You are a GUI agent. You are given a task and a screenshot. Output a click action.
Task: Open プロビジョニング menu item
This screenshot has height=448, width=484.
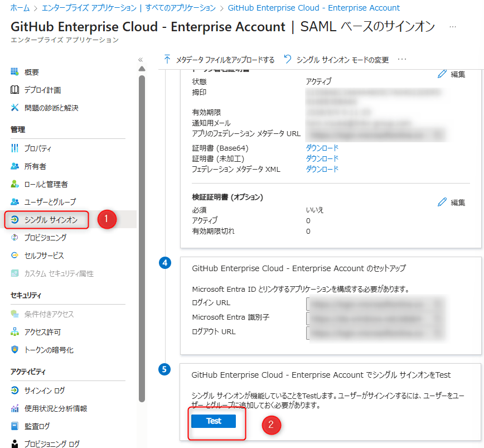coord(45,238)
